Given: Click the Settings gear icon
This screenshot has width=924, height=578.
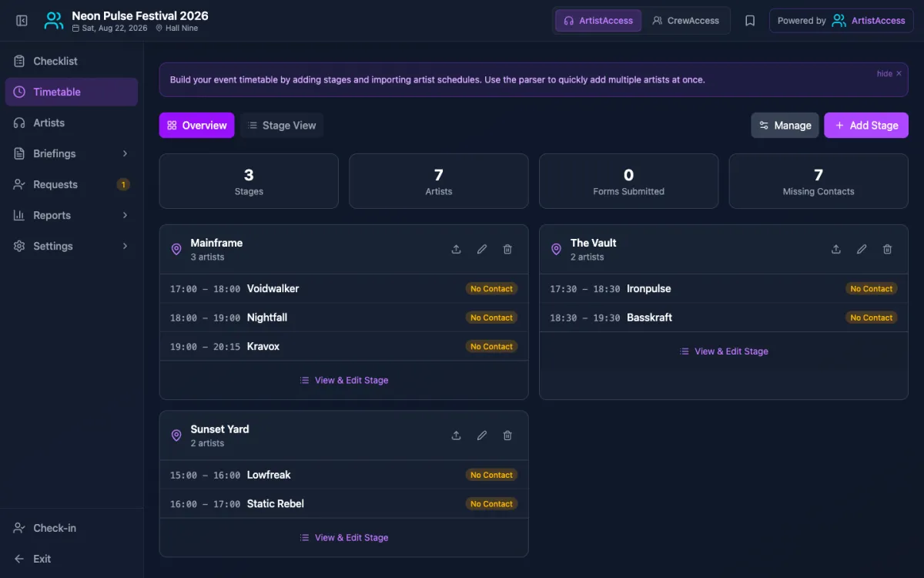Looking at the screenshot, I should (x=19, y=246).
